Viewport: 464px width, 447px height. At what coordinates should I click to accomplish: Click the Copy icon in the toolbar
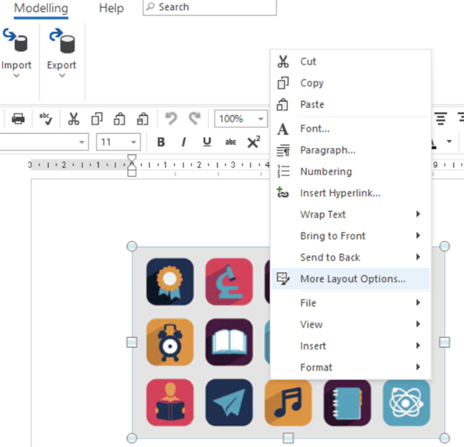coord(97,119)
